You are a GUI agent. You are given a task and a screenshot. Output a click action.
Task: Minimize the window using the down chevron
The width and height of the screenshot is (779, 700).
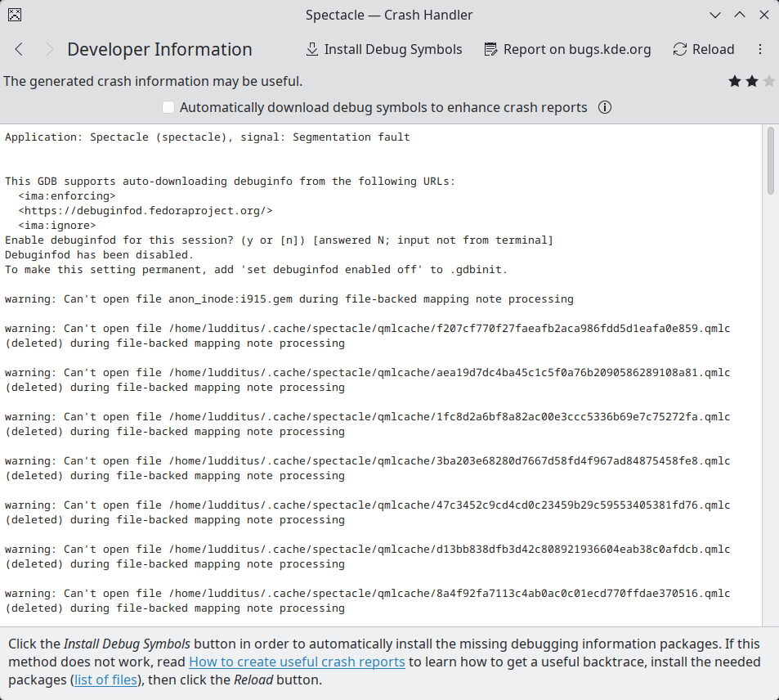tap(715, 15)
